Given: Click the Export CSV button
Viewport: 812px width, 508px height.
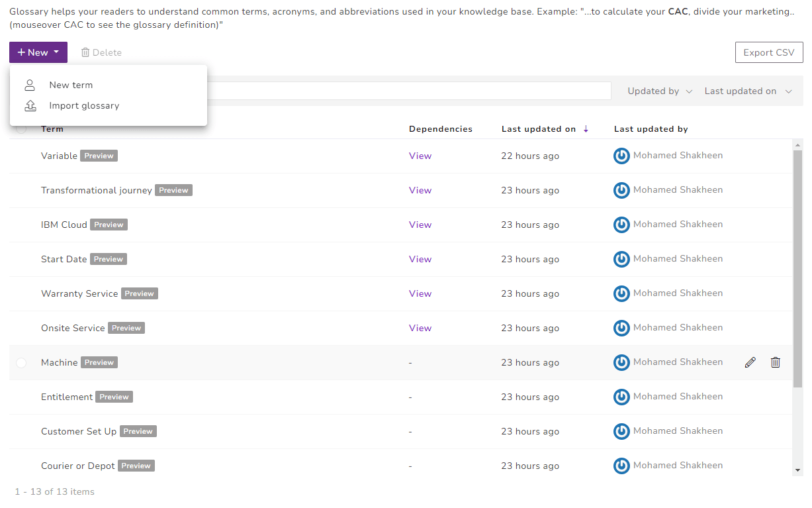Looking at the screenshot, I should point(768,52).
